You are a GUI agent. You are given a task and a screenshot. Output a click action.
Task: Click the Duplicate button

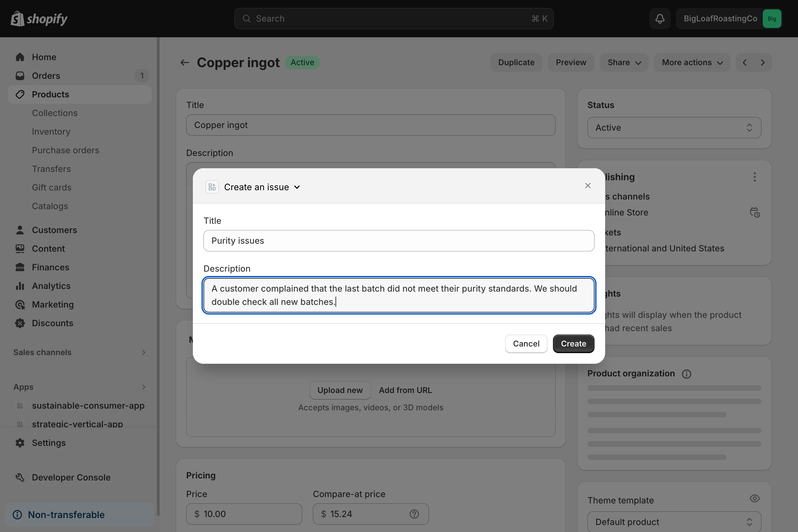(516, 63)
